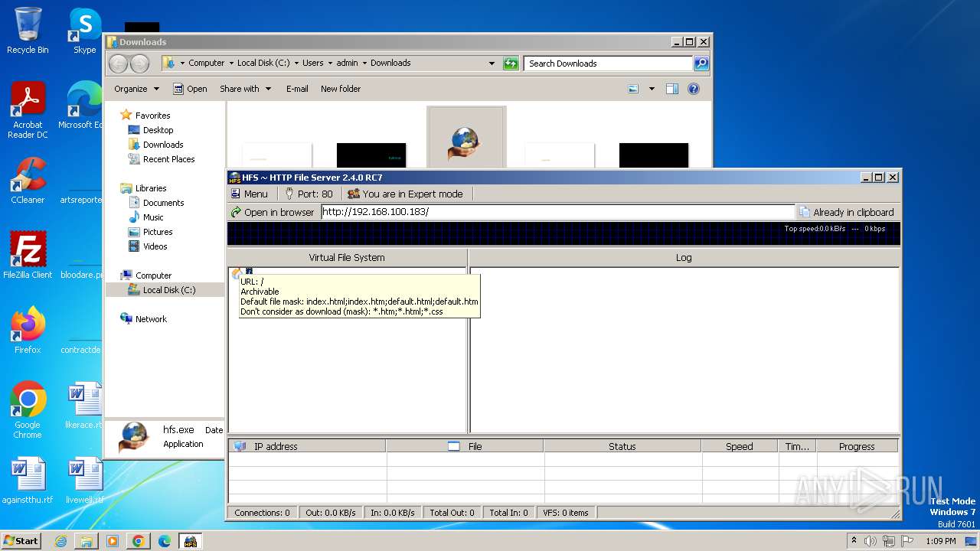Viewport: 980px width, 551px height.
Task: Click Total Out: 0 status entry
Action: click(452, 513)
